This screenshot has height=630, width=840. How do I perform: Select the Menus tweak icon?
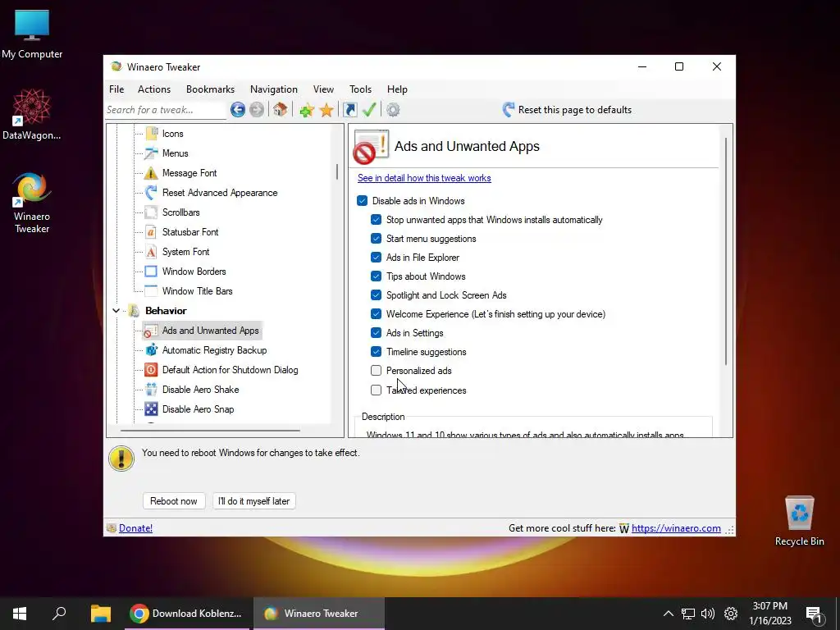tap(152, 153)
